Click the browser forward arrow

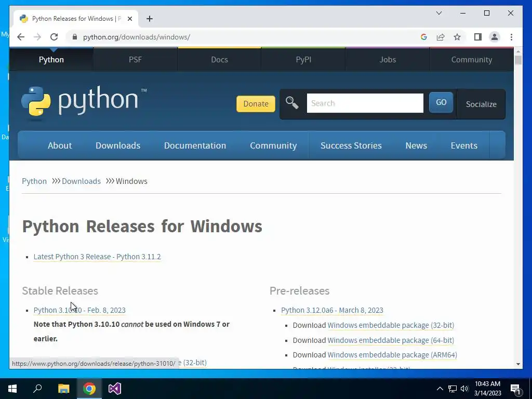point(37,37)
